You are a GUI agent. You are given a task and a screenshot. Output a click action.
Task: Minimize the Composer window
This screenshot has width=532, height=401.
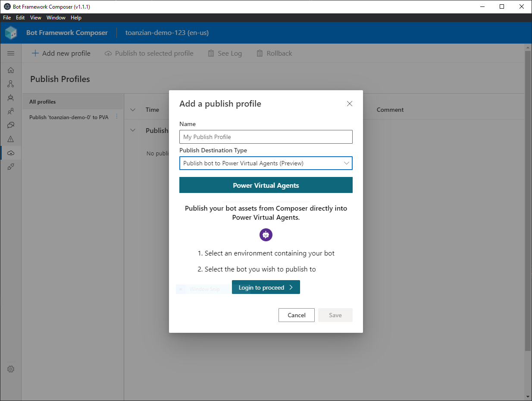tap(482, 6)
